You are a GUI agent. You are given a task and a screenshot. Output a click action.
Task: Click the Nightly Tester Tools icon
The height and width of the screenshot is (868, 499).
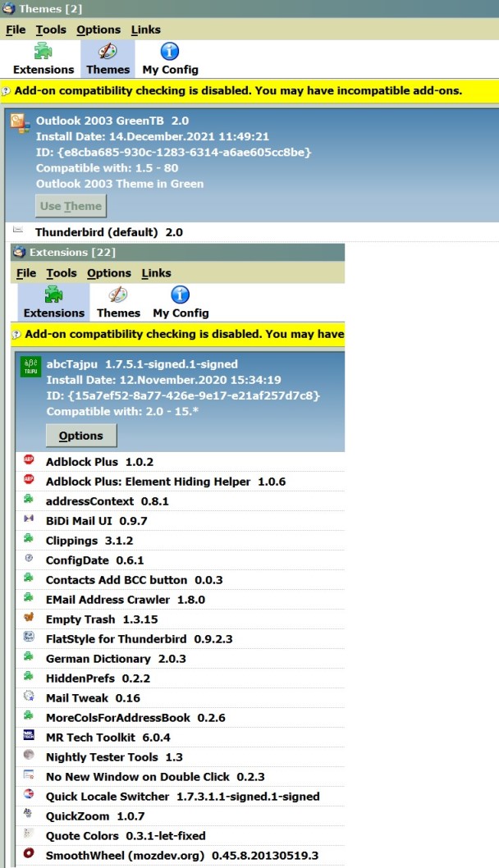point(29,755)
